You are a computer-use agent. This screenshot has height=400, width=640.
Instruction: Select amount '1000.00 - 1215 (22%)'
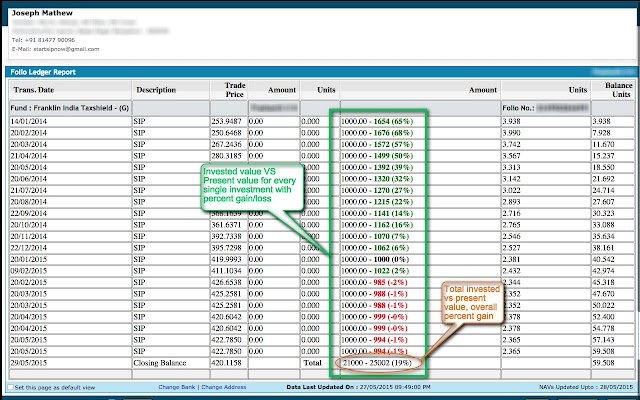click(378, 202)
